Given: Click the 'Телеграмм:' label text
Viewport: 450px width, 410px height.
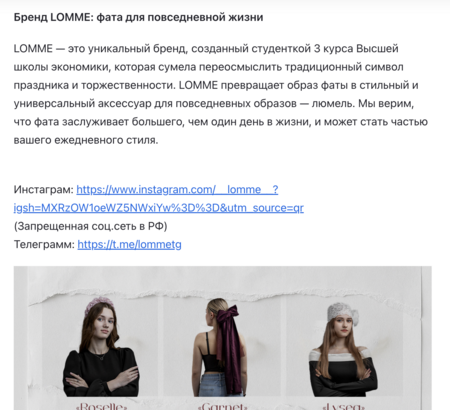Looking at the screenshot, I should tap(44, 245).
